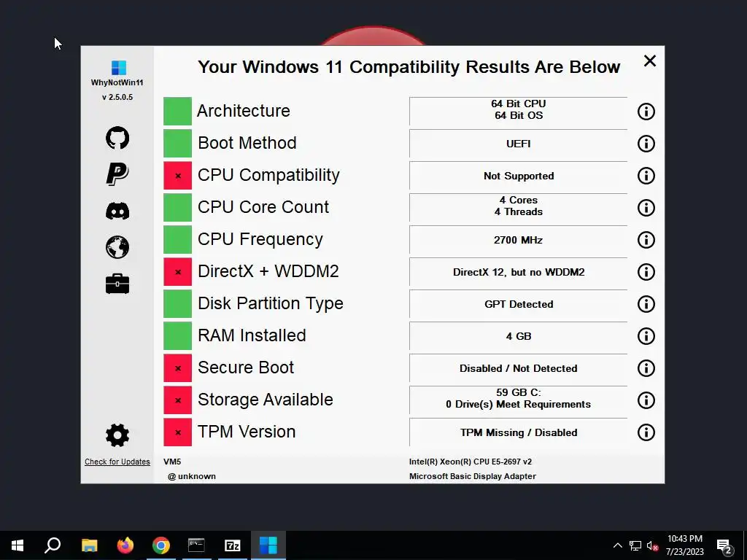747x560 pixels.
Task: Click the 'Storage Available' label
Action: 266,400
